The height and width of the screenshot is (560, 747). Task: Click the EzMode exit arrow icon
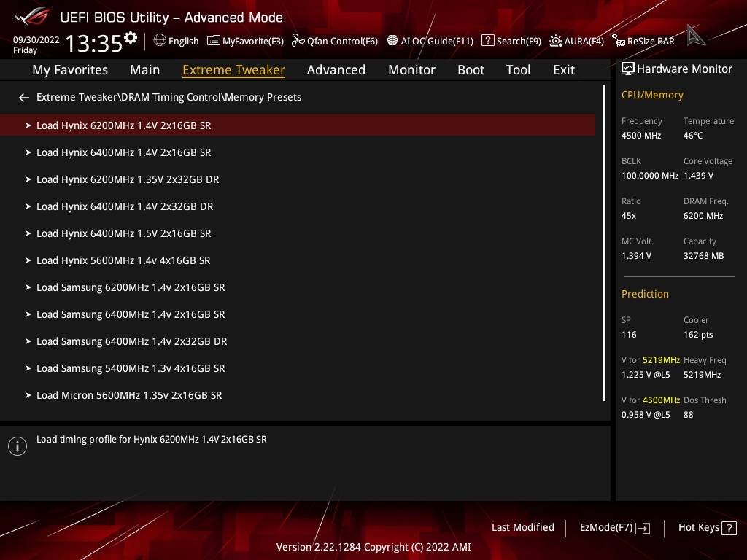click(643, 528)
